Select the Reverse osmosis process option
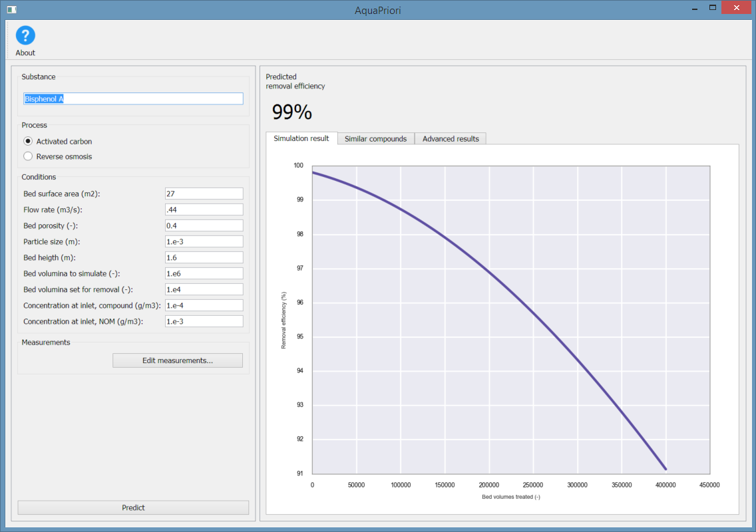The height and width of the screenshot is (532, 756). click(x=28, y=156)
